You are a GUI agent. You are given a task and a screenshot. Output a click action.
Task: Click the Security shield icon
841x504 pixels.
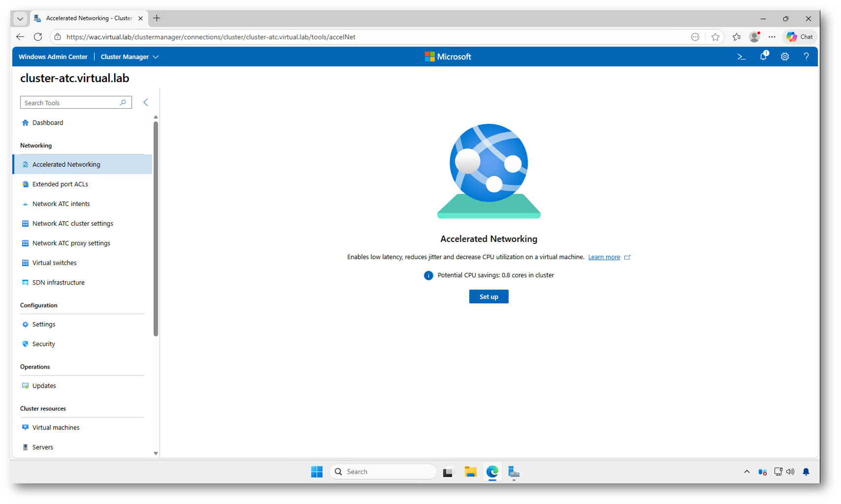[25, 344]
